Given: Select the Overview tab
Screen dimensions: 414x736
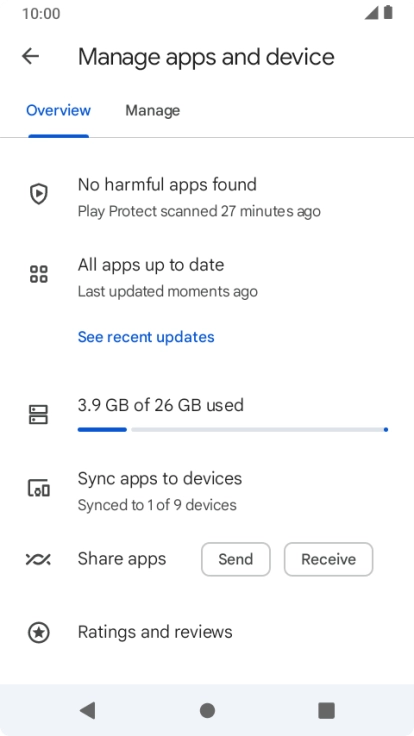Looking at the screenshot, I should pyautogui.click(x=58, y=110).
